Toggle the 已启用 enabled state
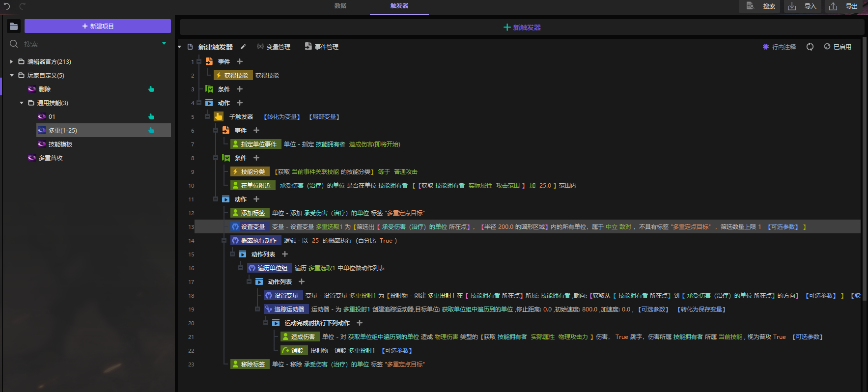 (x=838, y=47)
